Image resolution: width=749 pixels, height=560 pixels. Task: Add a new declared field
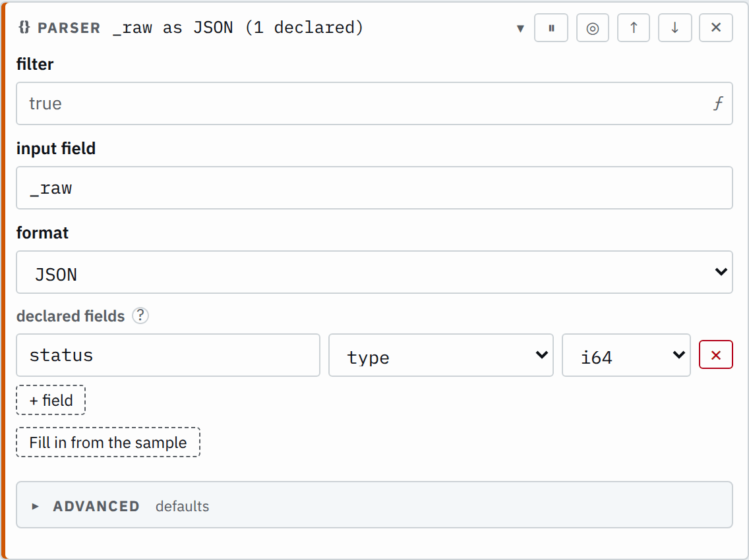[51, 400]
